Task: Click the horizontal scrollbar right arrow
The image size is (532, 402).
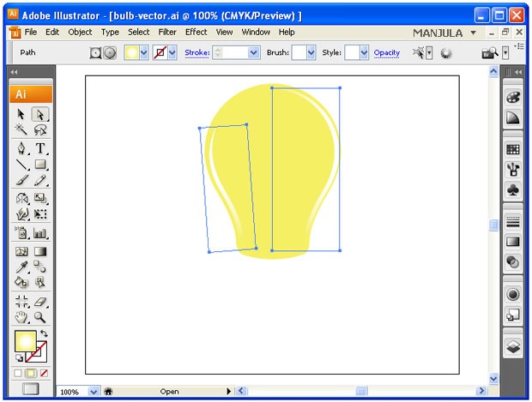Action: (x=481, y=391)
